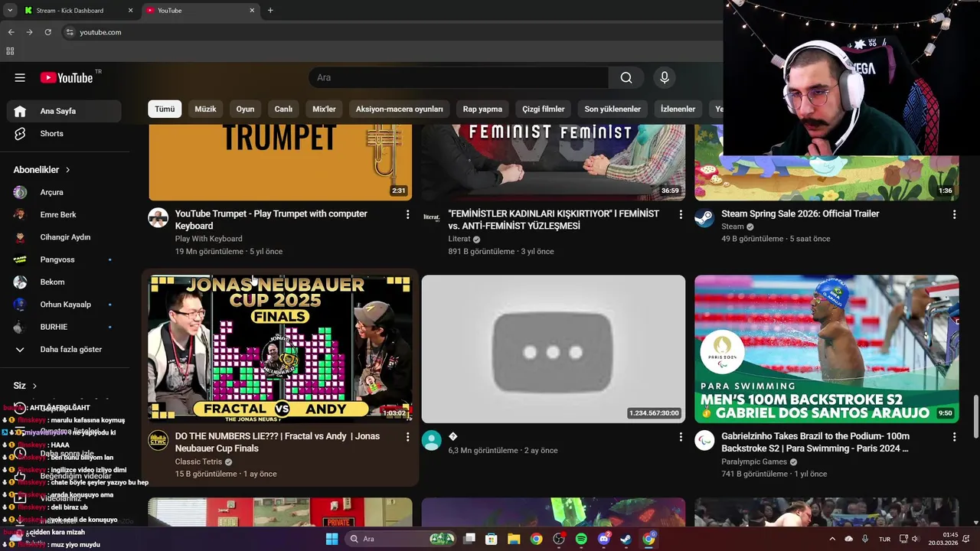Open browser apps grid shortcut
The height and width of the screenshot is (551, 980).
[10, 51]
